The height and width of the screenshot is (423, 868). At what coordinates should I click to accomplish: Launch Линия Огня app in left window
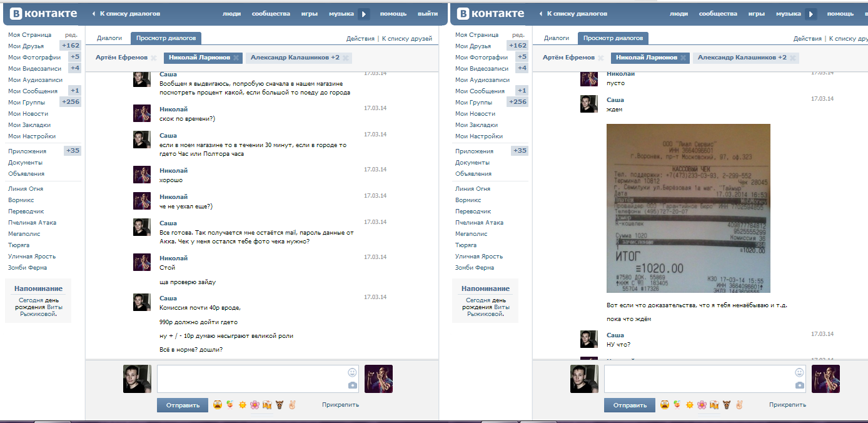(x=26, y=188)
